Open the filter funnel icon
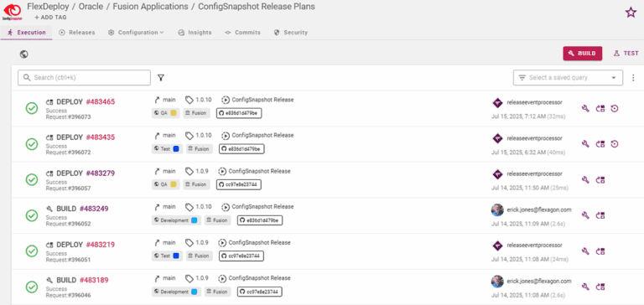 pyautogui.click(x=161, y=78)
